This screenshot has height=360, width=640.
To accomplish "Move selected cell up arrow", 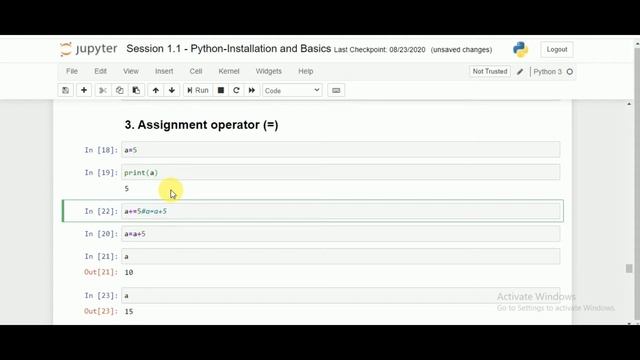I will tap(156, 90).
